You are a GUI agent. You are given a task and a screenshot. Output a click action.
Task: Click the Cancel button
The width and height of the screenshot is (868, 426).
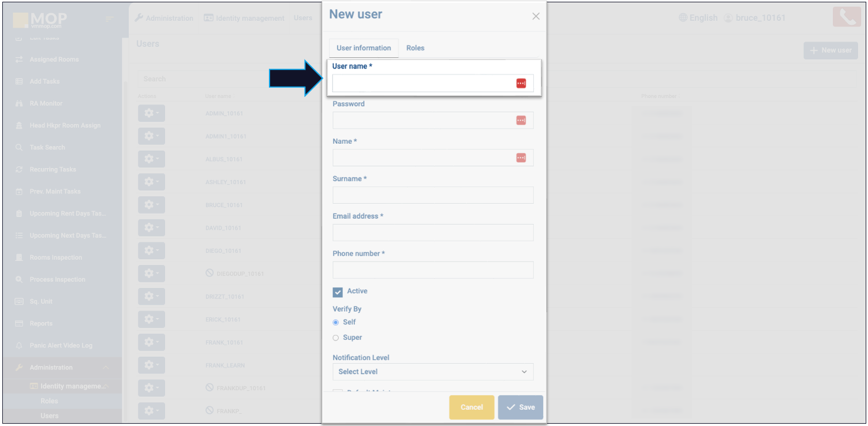point(472,408)
